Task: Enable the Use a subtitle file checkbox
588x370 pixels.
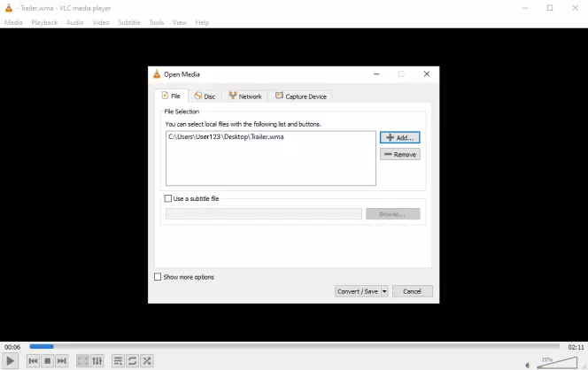Action: click(168, 198)
